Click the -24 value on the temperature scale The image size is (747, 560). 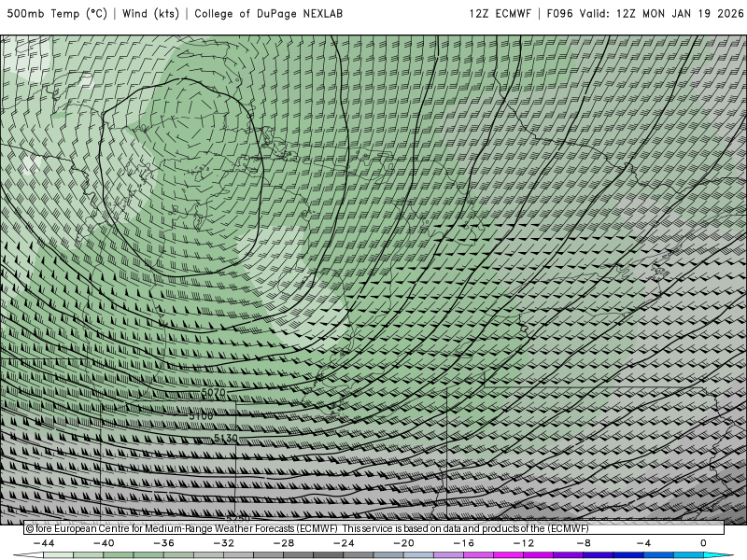click(344, 543)
